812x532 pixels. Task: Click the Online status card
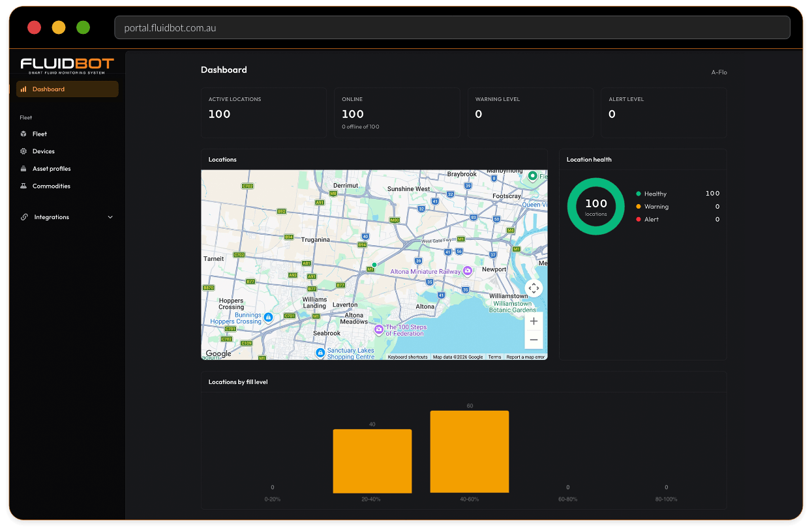pyautogui.click(x=397, y=113)
